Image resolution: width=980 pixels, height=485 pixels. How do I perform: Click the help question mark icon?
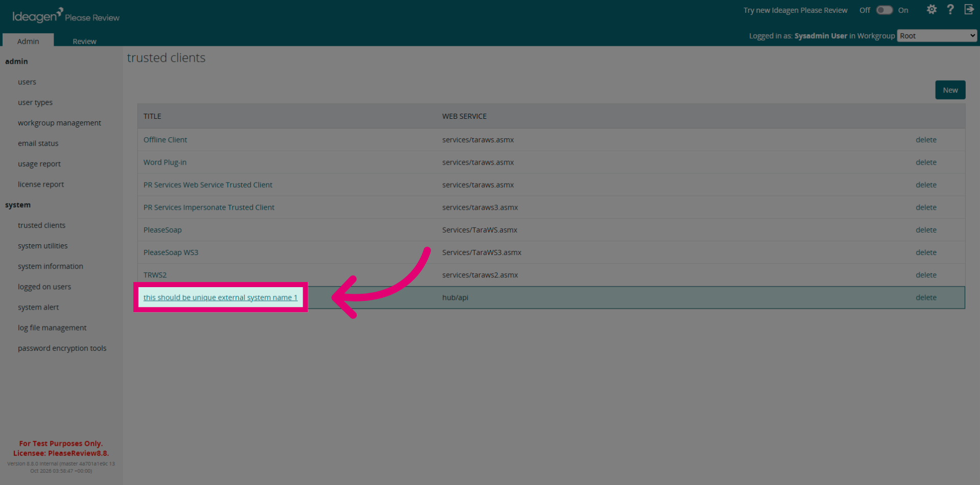point(950,10)
